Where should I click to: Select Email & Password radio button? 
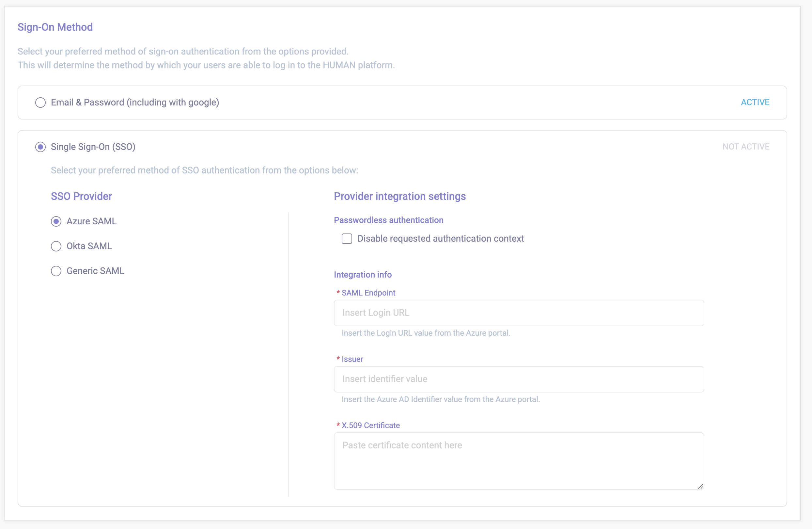pyautogui.click(x=40, y=103)
